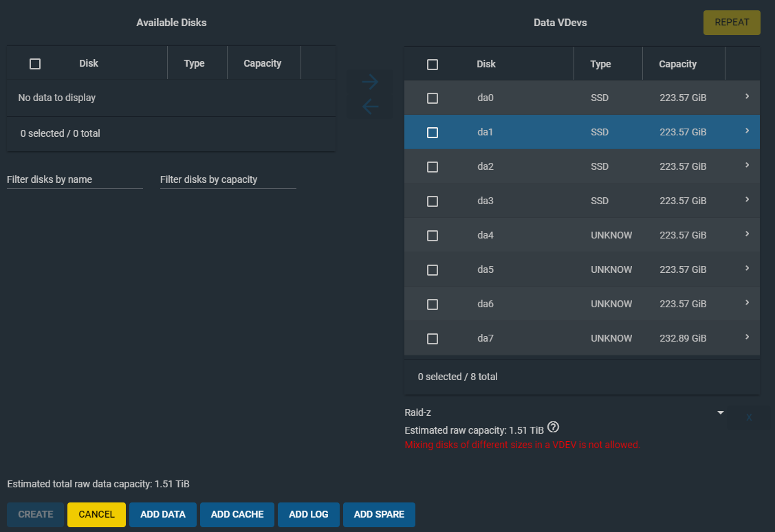This screenshot has width=775, height=532.
Task: Click the Add Cache button
Action: [x=237, y=515]
